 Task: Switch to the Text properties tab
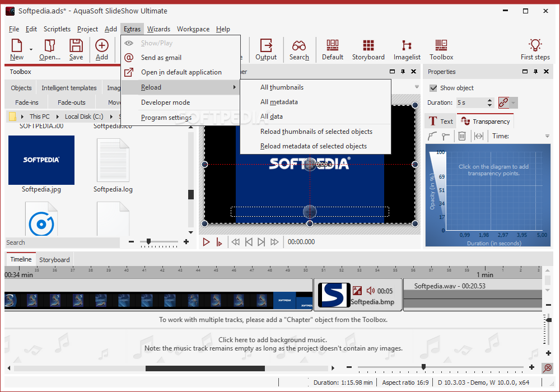440,122
